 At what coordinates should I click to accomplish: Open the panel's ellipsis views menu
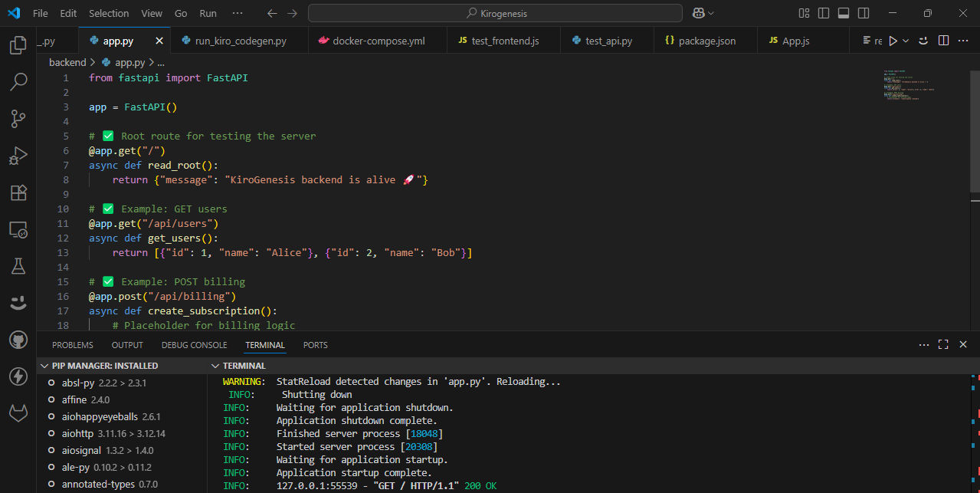923,345
